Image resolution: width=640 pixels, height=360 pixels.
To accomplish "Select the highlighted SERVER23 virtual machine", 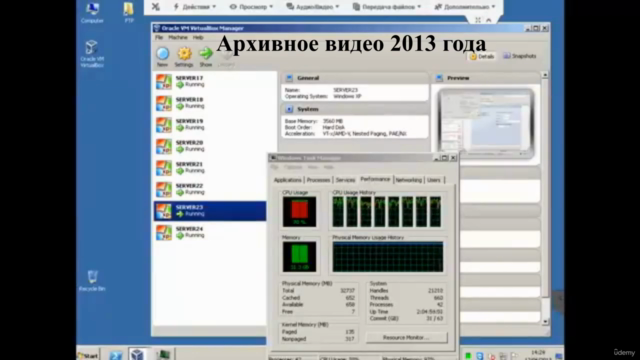I will [210, 211].
